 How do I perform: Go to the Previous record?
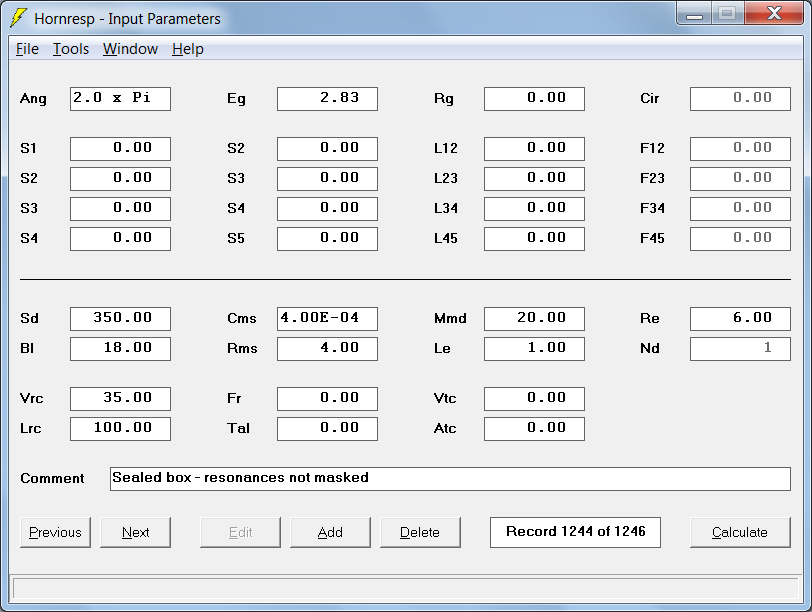(55, 532)
